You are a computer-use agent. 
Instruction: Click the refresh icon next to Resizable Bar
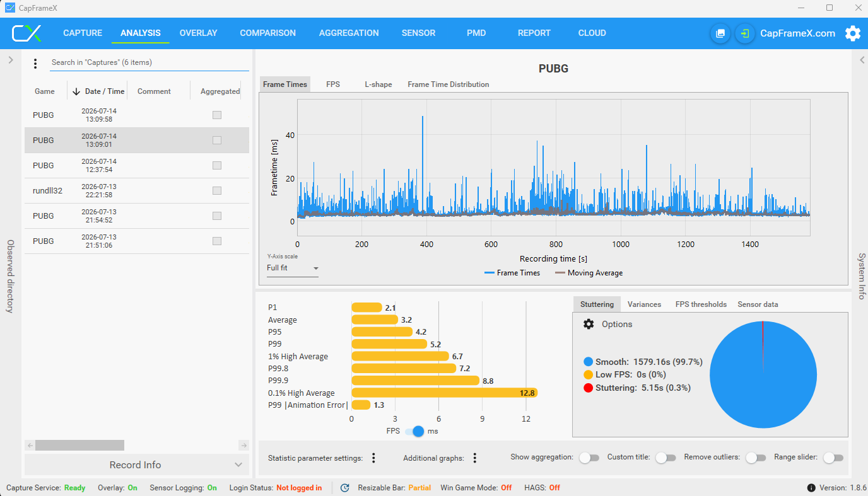pos(345,488)
